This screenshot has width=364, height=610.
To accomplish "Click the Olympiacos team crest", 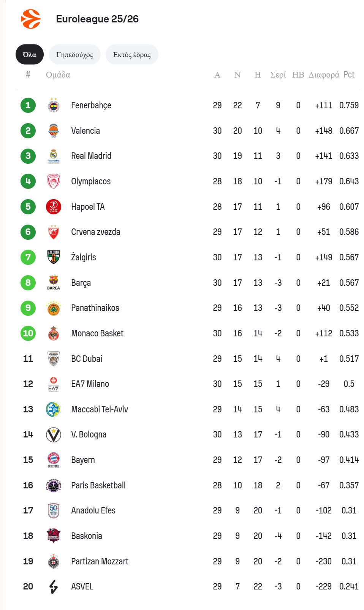I will [x=54, y=181].
